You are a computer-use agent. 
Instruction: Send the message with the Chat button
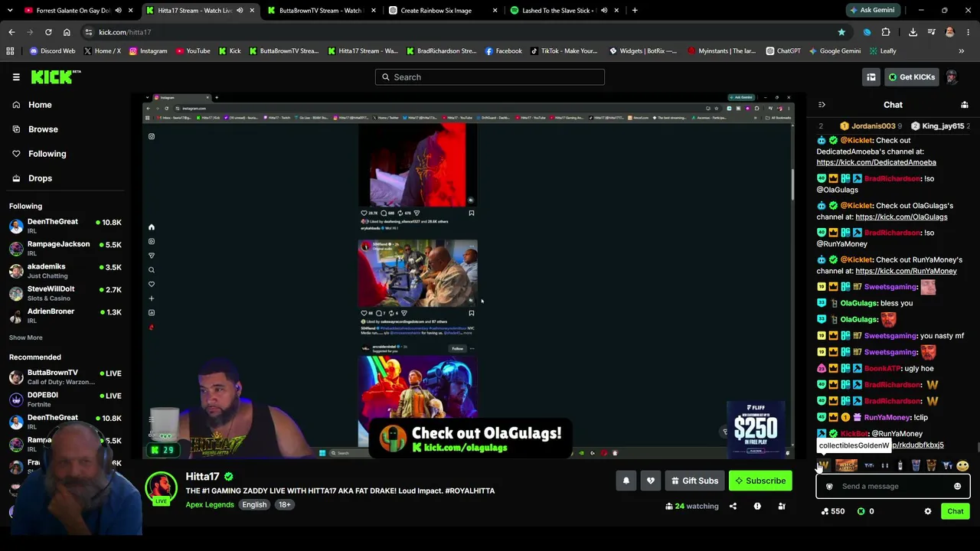pyautogui.click(x=955, y=511)
